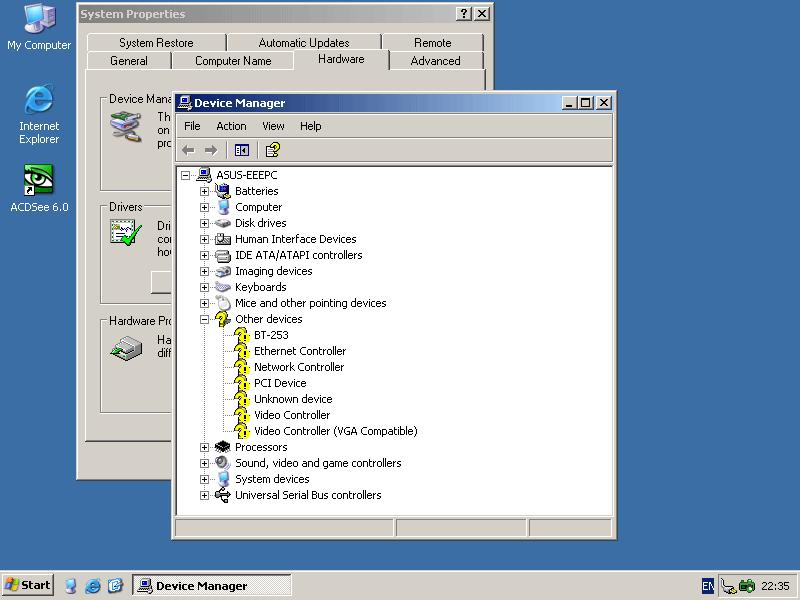Screen dimensions: 800x600
Task: Toggle the show/hide console tree icon
Action: pyautogui.click(x=242, y=150)
